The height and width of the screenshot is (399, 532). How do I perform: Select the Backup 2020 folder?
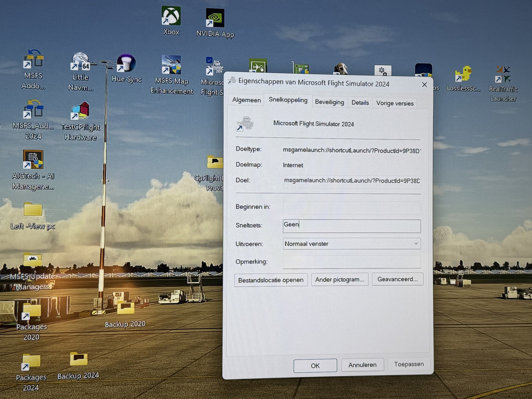(125, 315)
